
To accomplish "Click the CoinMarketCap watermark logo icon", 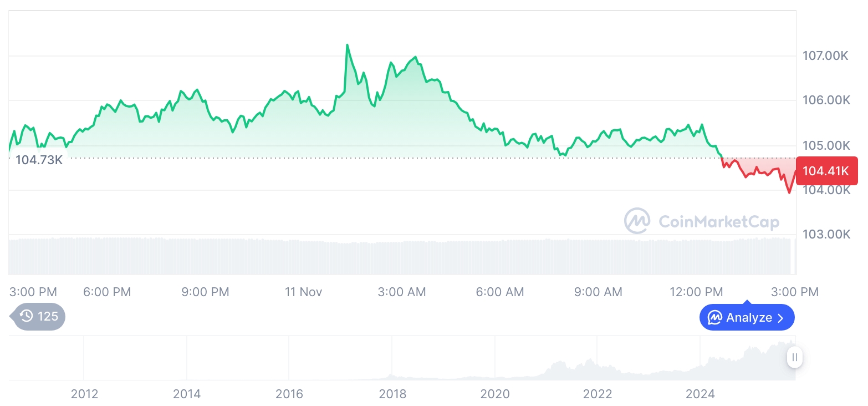I will [637, 221].
